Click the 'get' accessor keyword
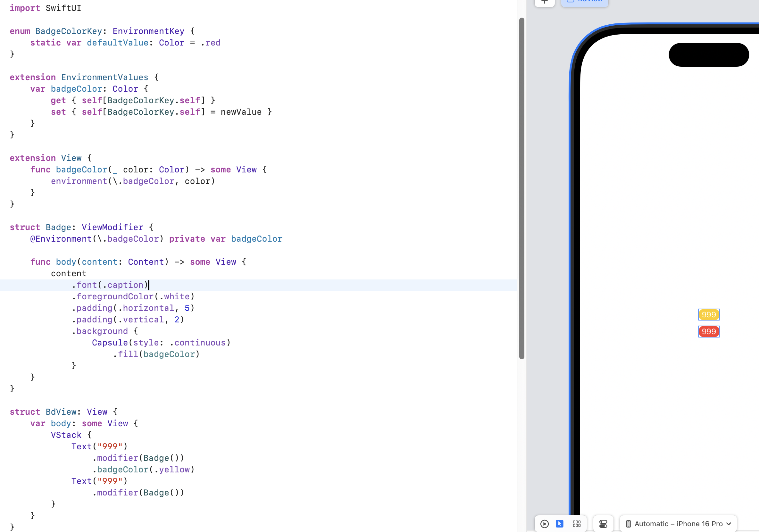This screenshot has height=532, width=759. tap(58, 100)
